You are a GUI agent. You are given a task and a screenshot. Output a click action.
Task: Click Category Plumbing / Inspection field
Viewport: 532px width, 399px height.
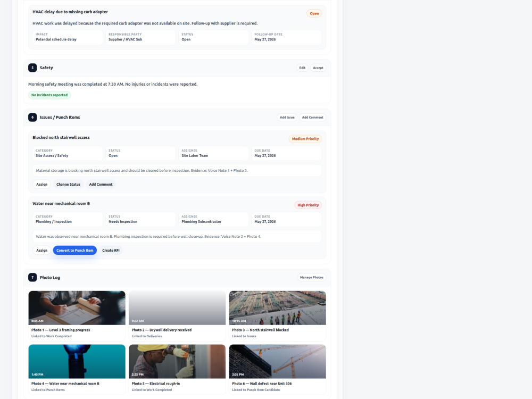(68, 220)
